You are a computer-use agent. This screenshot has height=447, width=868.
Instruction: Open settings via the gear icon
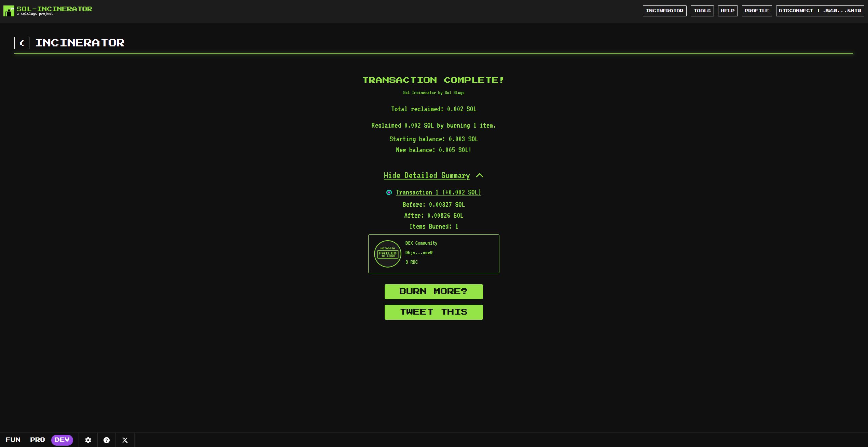pyautogui.click(x=88, y=440)
